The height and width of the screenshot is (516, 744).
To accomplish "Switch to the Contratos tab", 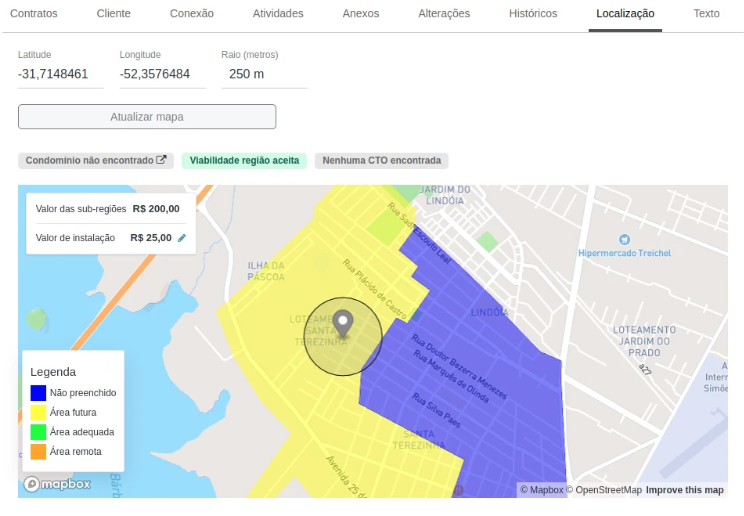I will 34,13.
